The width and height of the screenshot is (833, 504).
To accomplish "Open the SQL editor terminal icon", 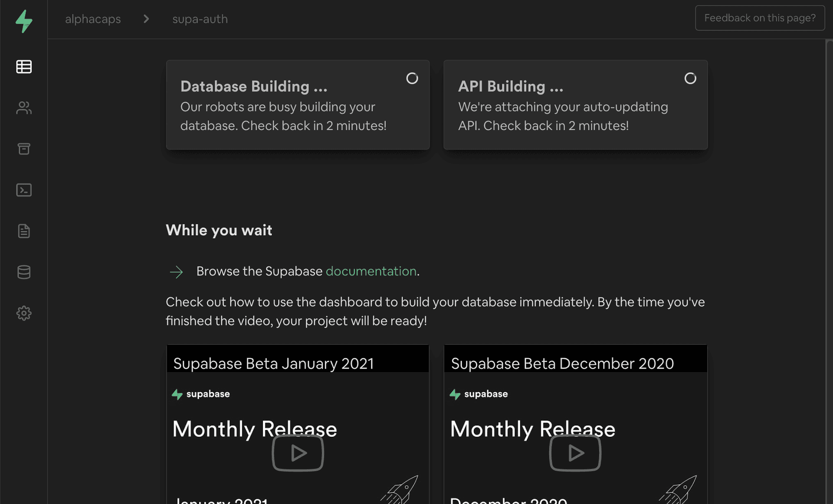I will click(x=24, y=190).
